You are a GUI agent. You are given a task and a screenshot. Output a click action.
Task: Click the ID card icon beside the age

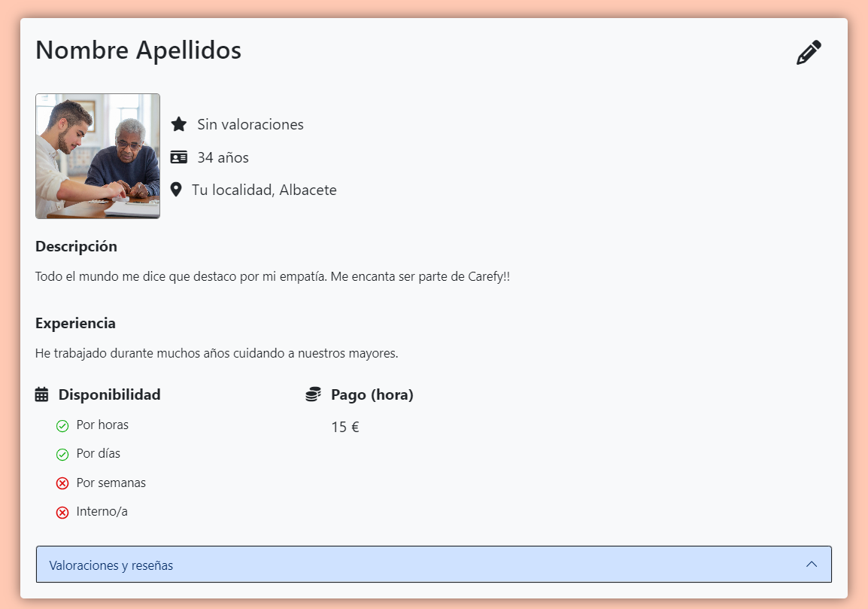[178, 157]
